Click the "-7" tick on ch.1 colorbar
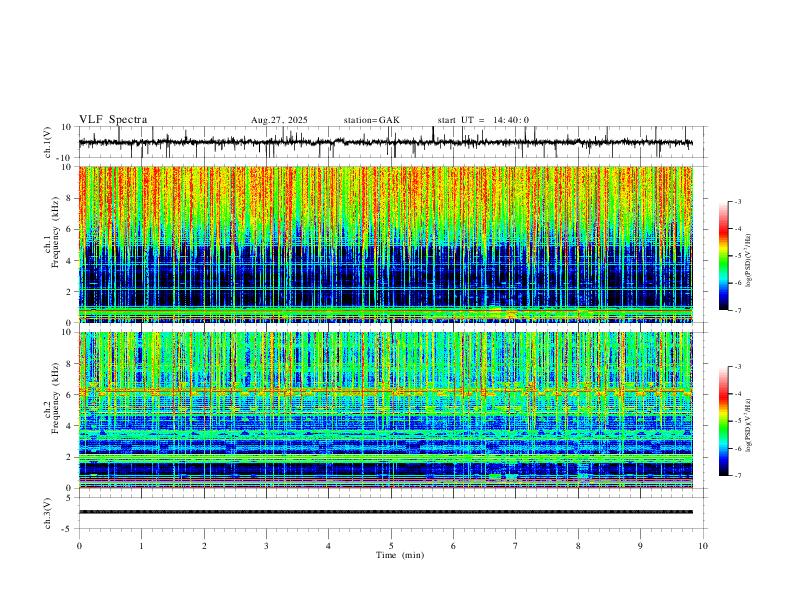This screenshot has width=792, height=612. click(737, 311)
